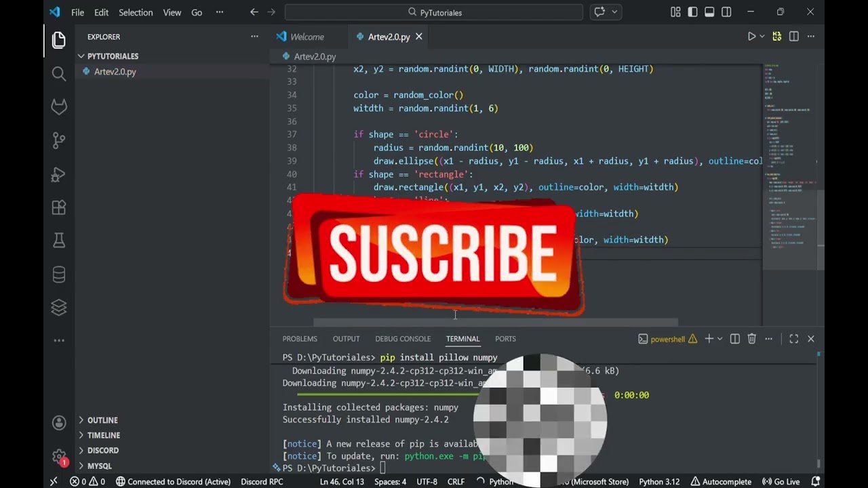Image resolution: width=868 pixels, height=488 pixels.
Task: Open the Source Control view
Action: 59,140
